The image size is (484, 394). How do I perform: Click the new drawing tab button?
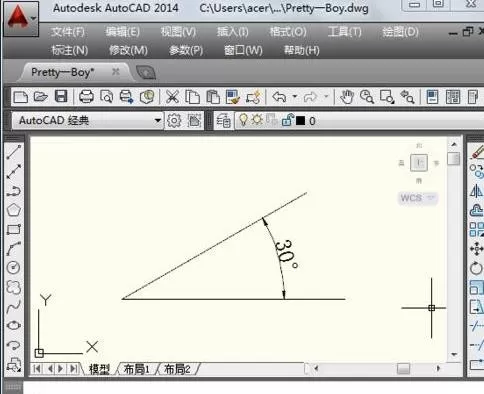pyautogui.click(x=146, y=72)
